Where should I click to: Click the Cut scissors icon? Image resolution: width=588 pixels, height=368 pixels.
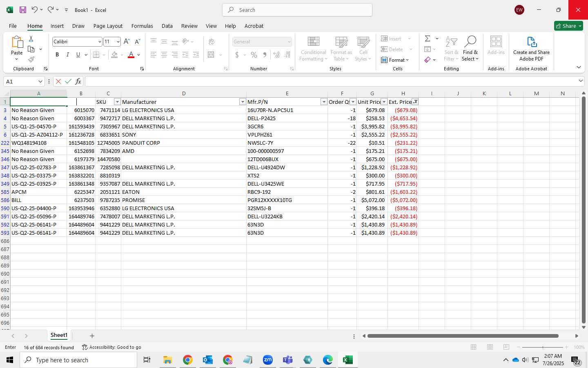pos(31,38)
